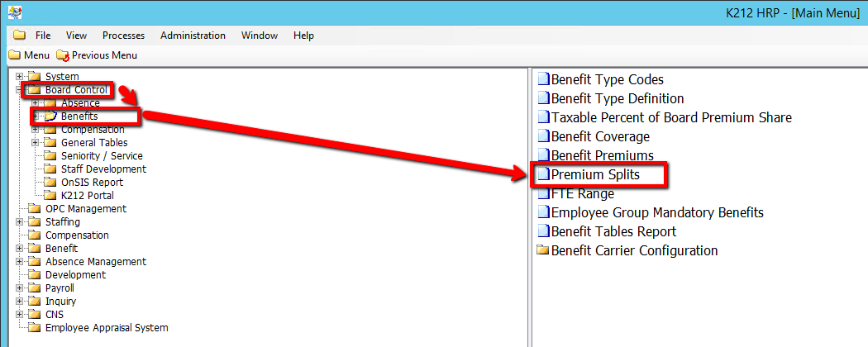This screenshot has width=868, height=347.
Task: Open Taxable Percent of Board Premium Share
Action: click(670, 118)
